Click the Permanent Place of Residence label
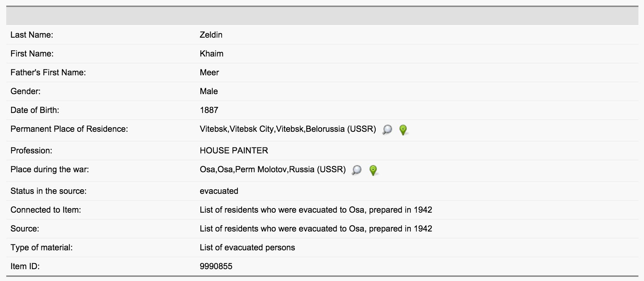Screen dimensions: 644x281 [x=69, y=129]
